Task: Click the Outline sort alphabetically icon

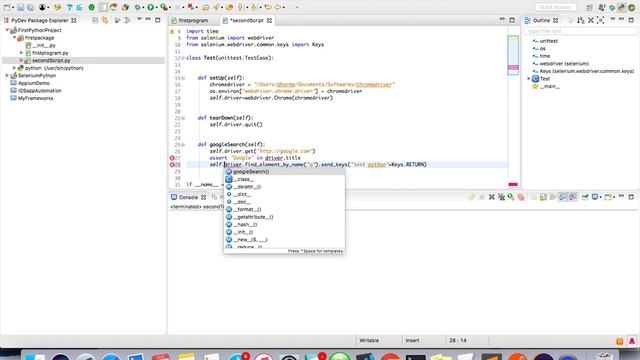Action: pos(580,20)
